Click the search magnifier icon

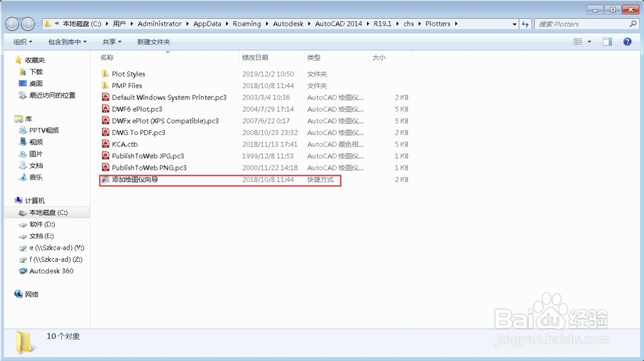(x=633, y=24)
